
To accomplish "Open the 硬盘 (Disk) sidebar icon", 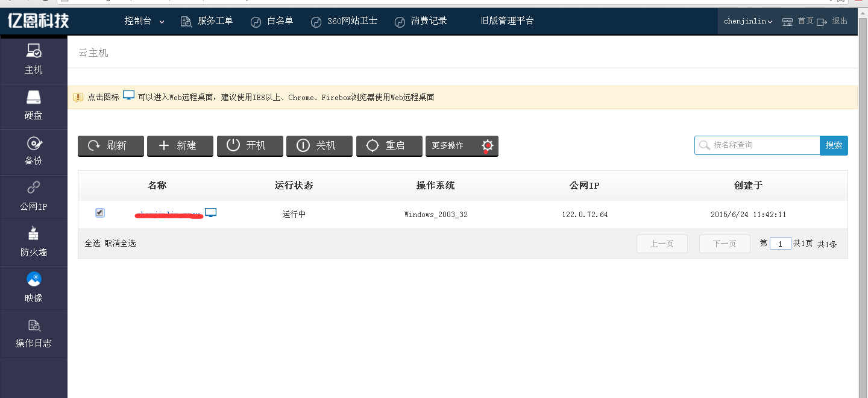I will pos(34,98).
